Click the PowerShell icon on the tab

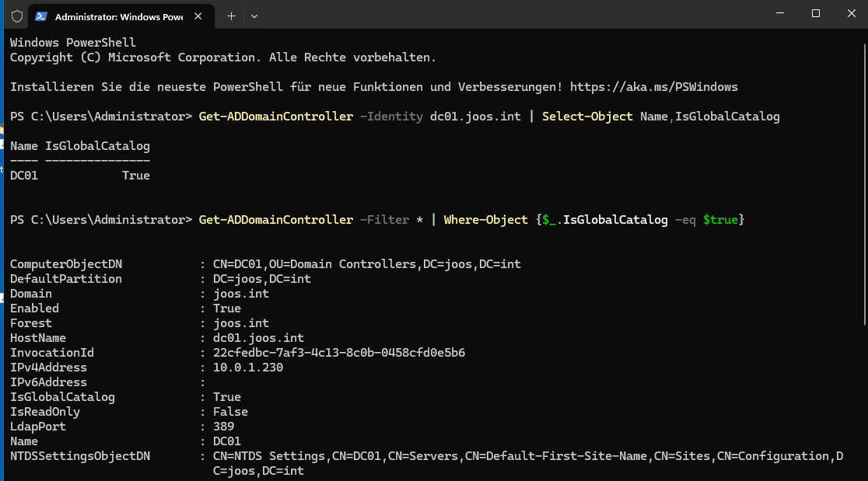point(41,16)
